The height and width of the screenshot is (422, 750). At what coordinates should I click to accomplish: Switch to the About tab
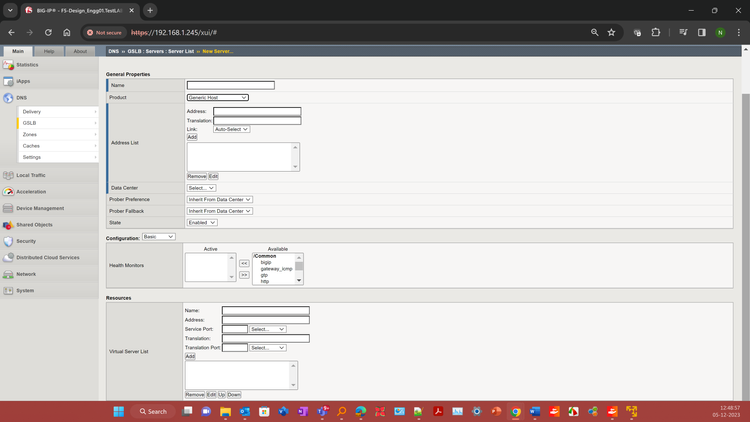pyautogui.click(x=80, y=51)
